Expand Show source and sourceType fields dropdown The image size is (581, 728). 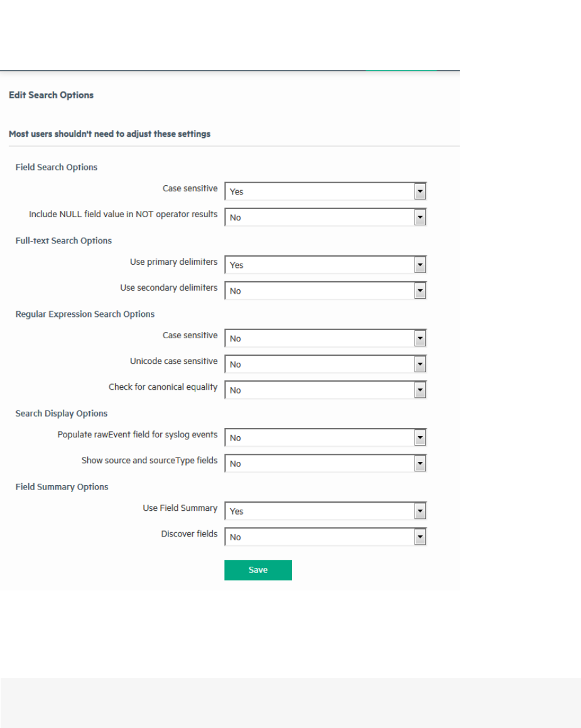(x=325, y=463)
